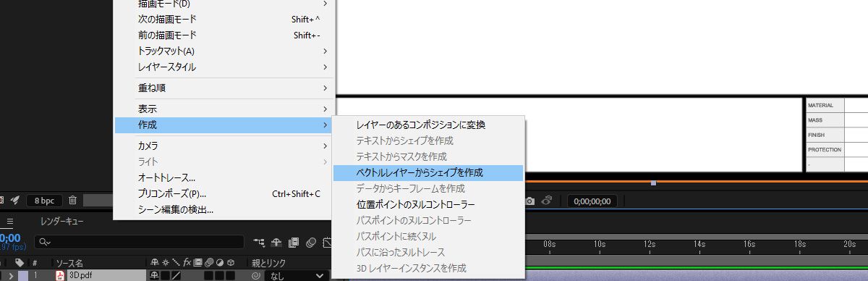
Task: Choose ベクトルレイヤーからシェイプを作成
Action: [428, 172]
